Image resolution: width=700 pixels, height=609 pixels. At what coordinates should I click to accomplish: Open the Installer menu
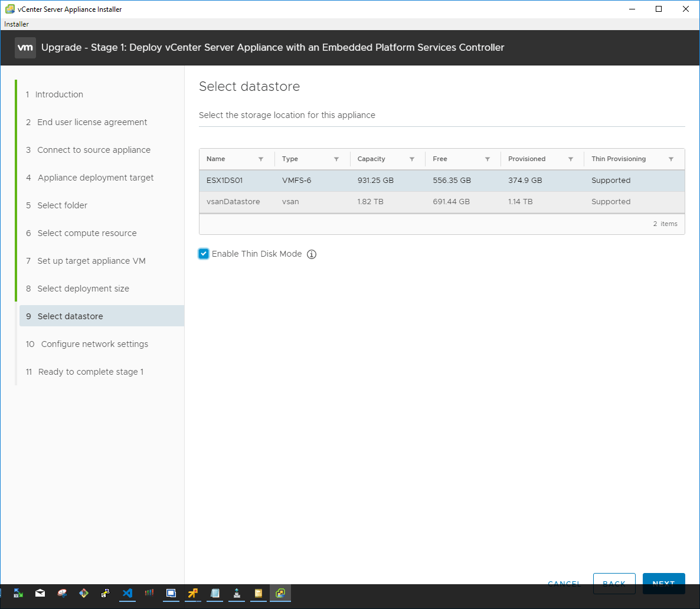pos(17,24)
